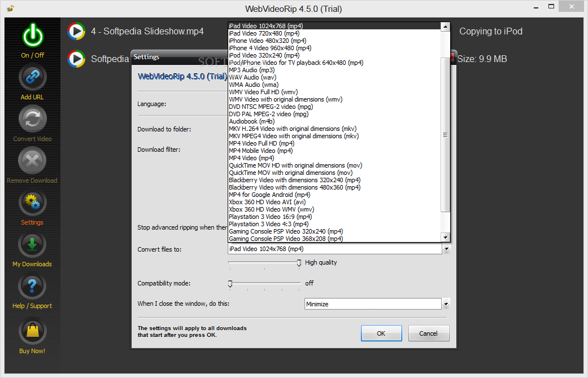Screen dimensions: 588x378
Task: Click the Compatibility mode slider handle
Action: (230, 284)
